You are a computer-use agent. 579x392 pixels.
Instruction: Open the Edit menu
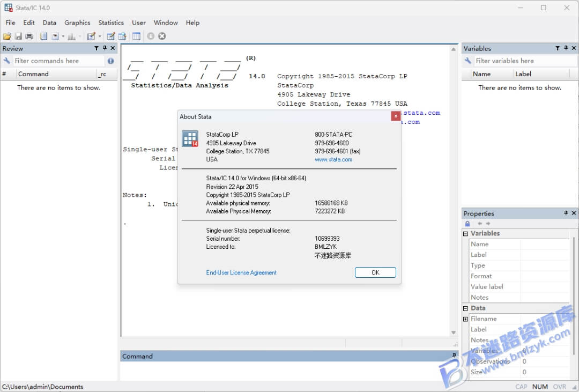[x=29, y=23]
